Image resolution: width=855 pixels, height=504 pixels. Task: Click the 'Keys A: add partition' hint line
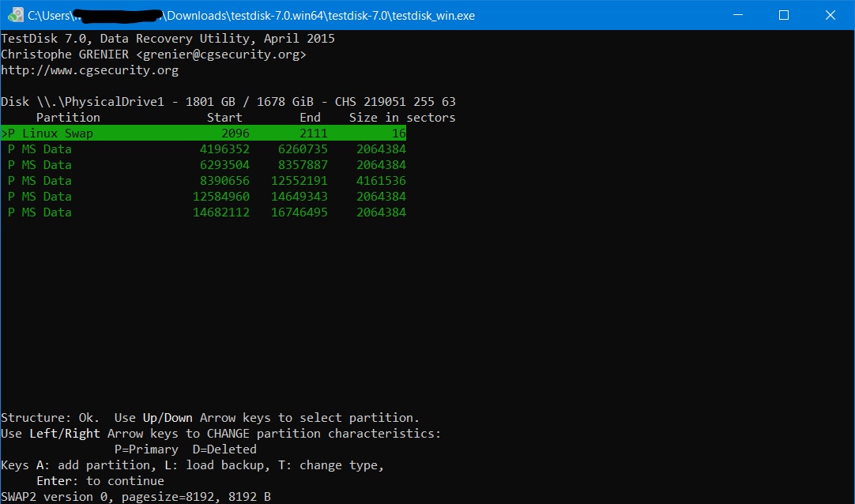[193, 465]
